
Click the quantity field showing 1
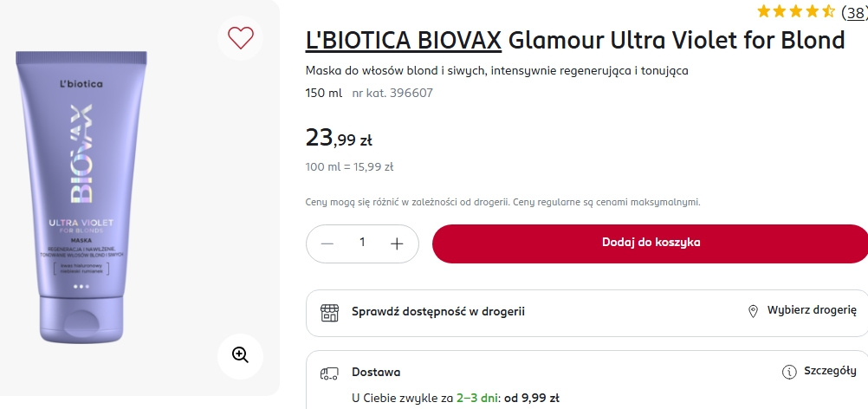(x=362, y=243)
